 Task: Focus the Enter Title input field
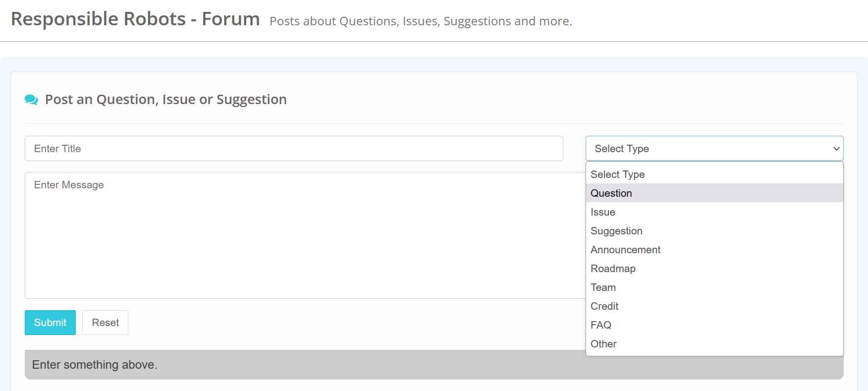(294, 149)
